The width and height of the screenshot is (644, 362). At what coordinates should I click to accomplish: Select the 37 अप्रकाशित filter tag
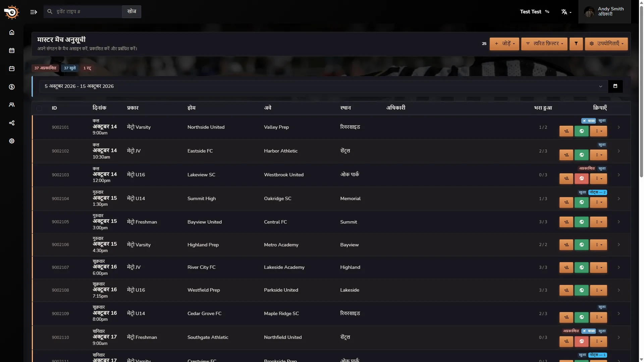click(x=45, y=68)
